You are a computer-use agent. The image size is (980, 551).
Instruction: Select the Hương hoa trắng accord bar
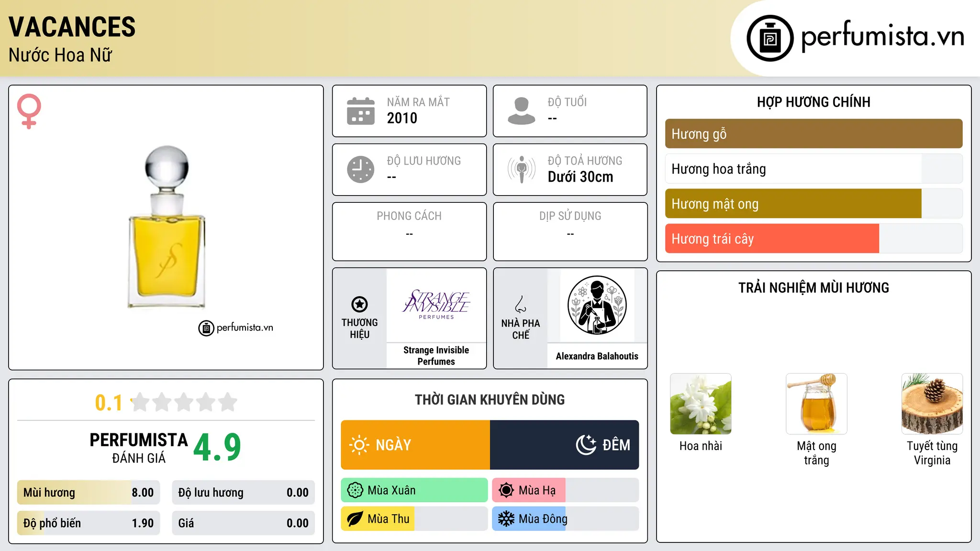point(813,169)
